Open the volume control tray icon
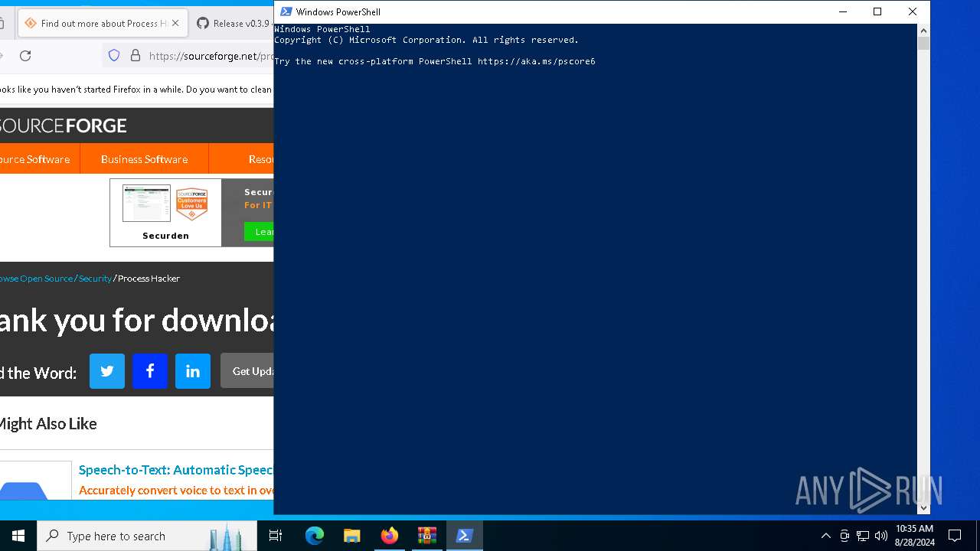 (880, 536)
